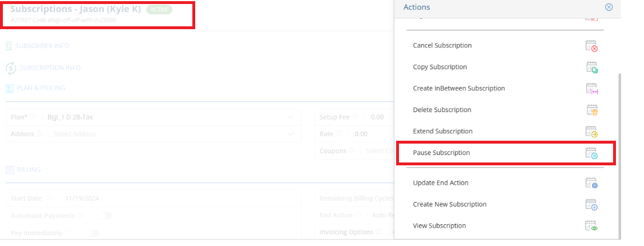This screenshot has width=644, height=246.
Task: Toggle the Pay Immediately switch
Action: point(92,233)
